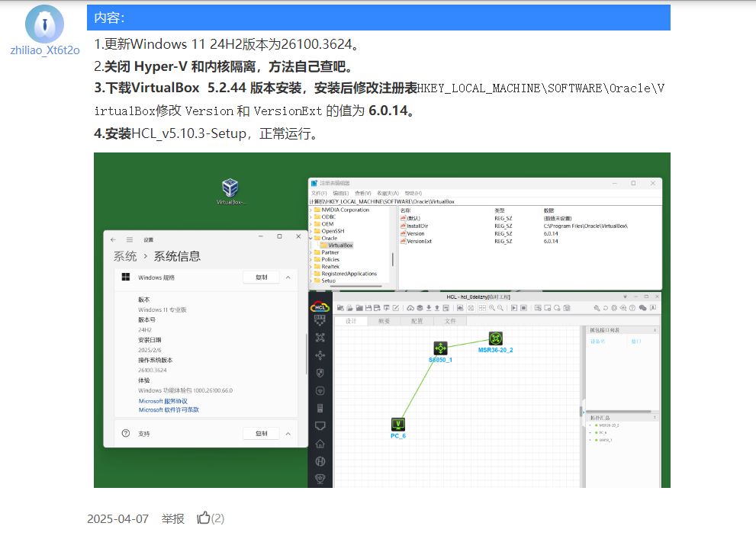Click the home icon in HCL sidebar
The height and width of the screenshot is (539, 756).
(320, 444)
